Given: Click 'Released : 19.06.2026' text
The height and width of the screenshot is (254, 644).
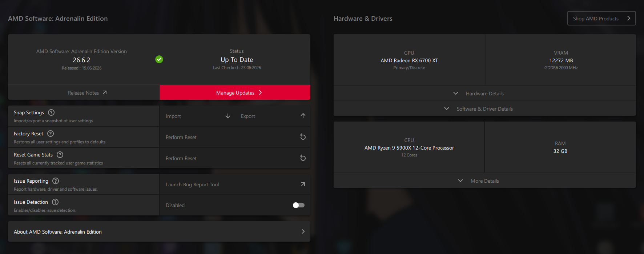Looking at the screenshot, I should click(x=81, y=68).
